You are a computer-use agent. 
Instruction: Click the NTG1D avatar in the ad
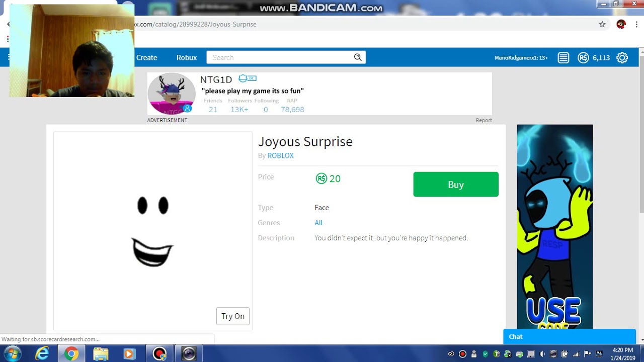click(x=172, y=94)
